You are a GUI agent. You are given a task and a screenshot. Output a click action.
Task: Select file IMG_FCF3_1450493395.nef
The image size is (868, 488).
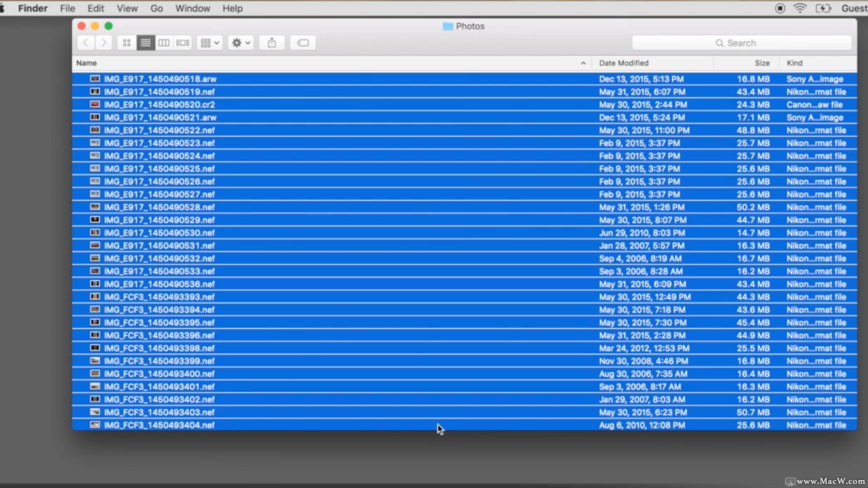pos(464,322)
